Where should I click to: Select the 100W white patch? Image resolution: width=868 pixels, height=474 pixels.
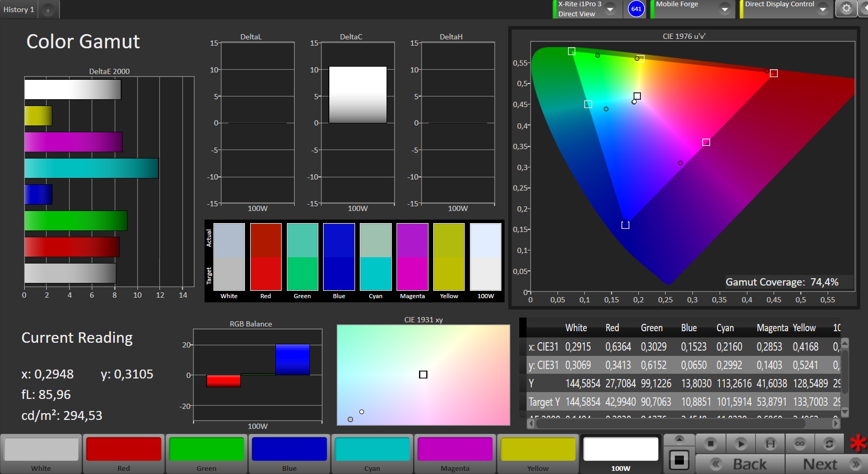621,454
